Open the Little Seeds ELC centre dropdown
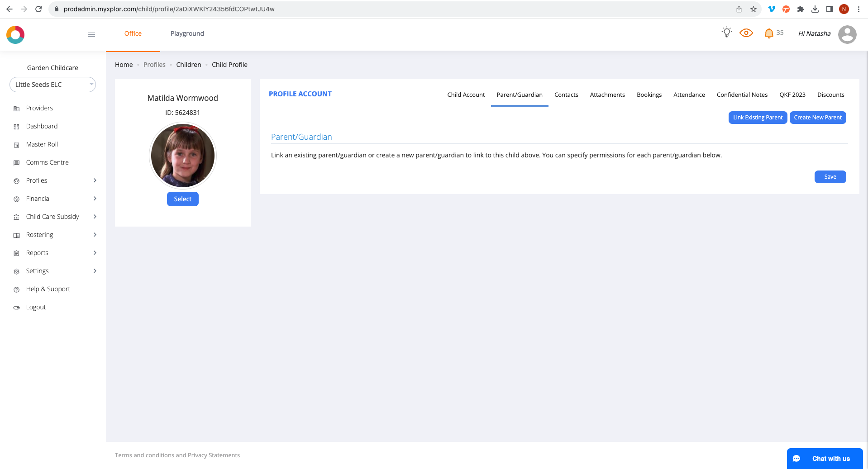The height and width of the screenshot is (469, 868). click(x=52, y=85)
